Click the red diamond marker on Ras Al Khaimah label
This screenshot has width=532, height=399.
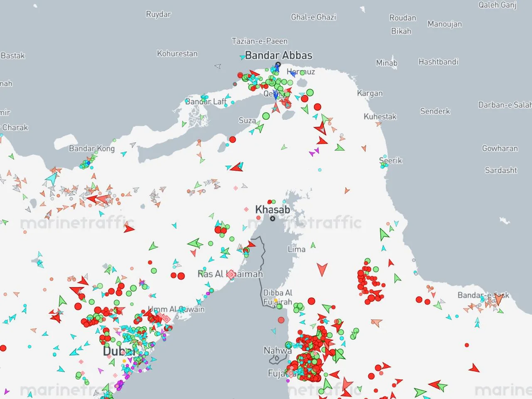tap(231, 274)
